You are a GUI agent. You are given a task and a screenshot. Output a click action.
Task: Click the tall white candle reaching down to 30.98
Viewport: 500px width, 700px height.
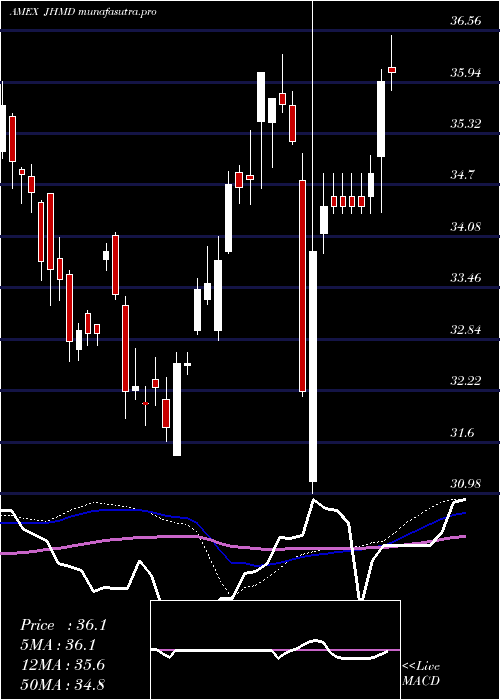pyautogui.click(x=312, y=366)
